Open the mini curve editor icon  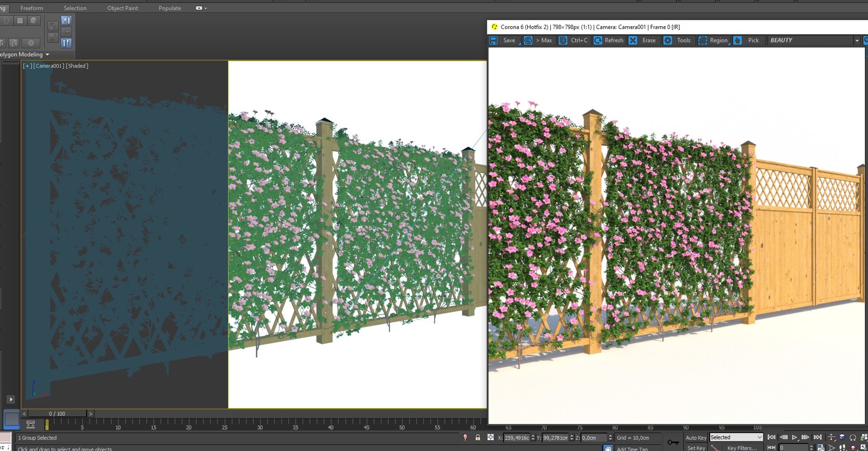[31, 424]
